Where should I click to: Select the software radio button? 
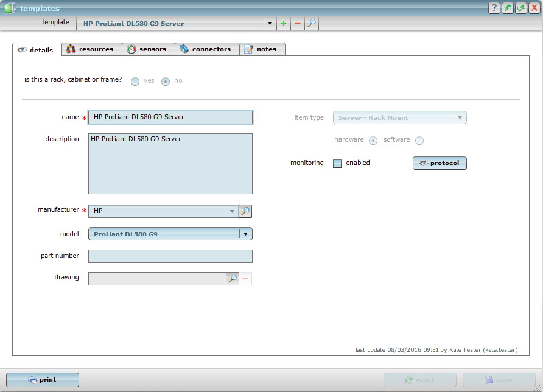click(419, 141)
